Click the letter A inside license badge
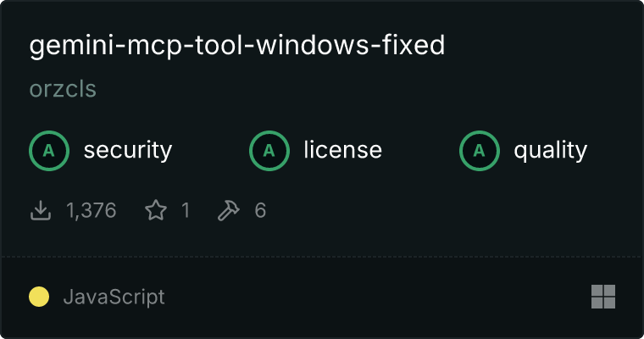Screen dimensions: 644x339 pos(269,151)
